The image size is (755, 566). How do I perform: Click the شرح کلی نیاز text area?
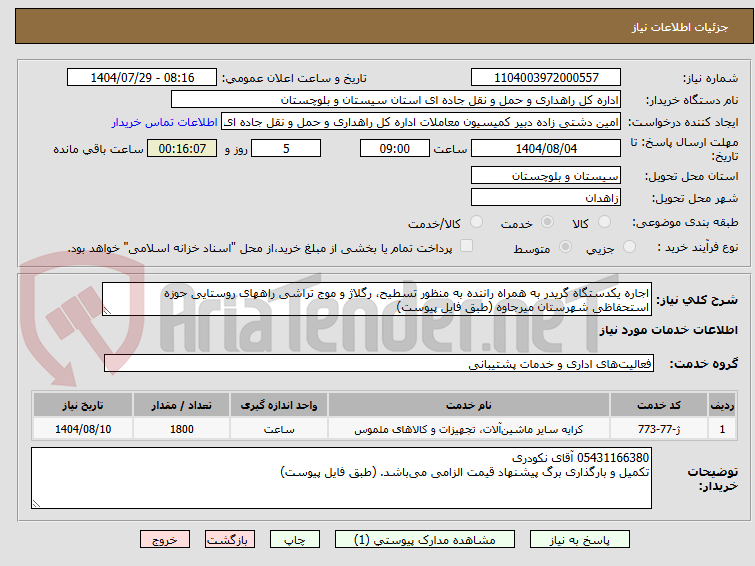tap(377, 300)
